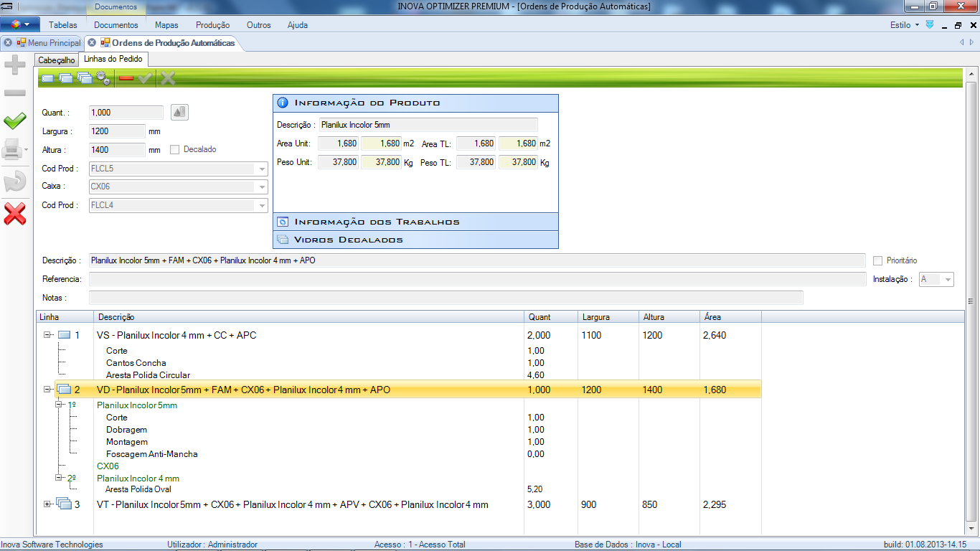Click the gears icon in green toolbar
The image size is (980, 551).
104,78
